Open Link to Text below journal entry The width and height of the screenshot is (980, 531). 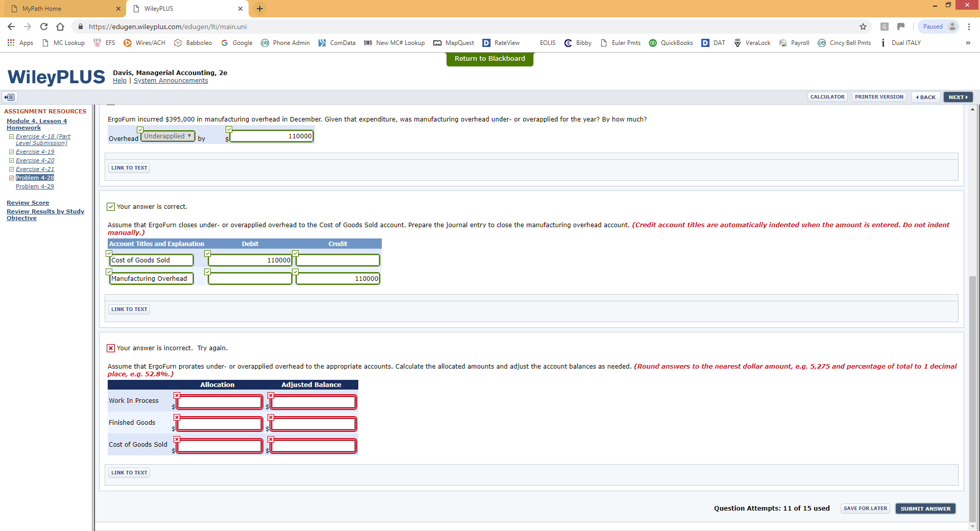click(x=129, y=309)
